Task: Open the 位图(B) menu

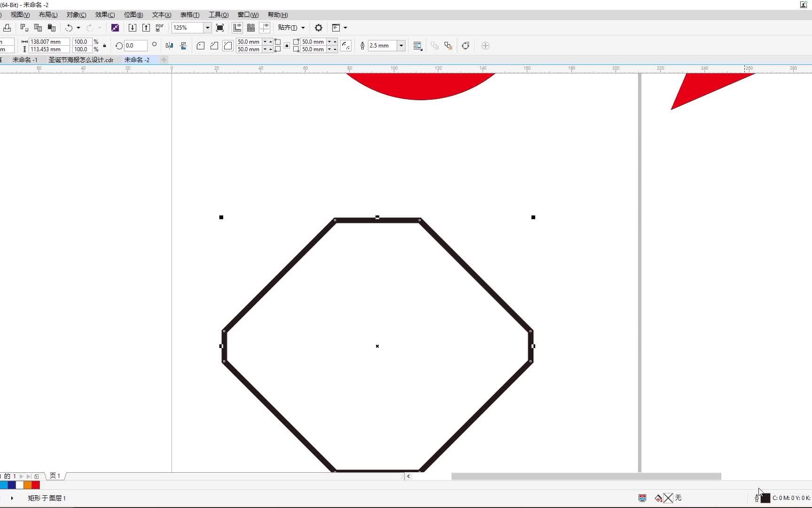Action: (x=133, y=15)
